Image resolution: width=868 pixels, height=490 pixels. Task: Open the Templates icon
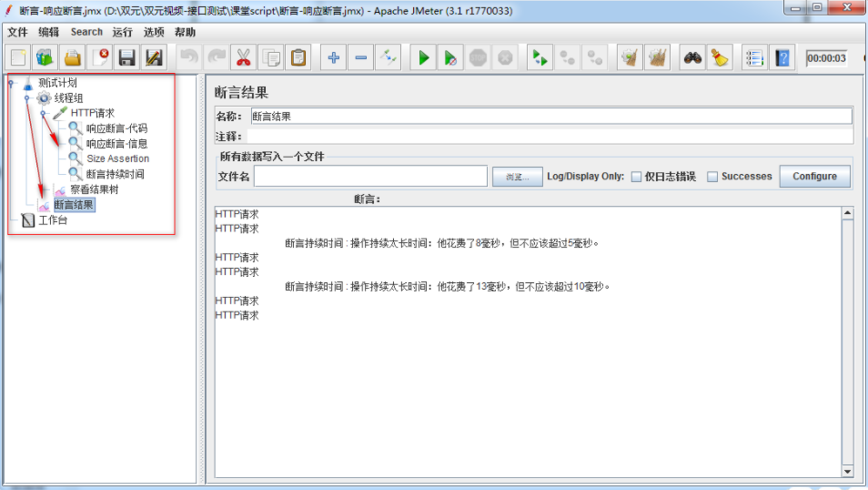[x=45, y=57]
